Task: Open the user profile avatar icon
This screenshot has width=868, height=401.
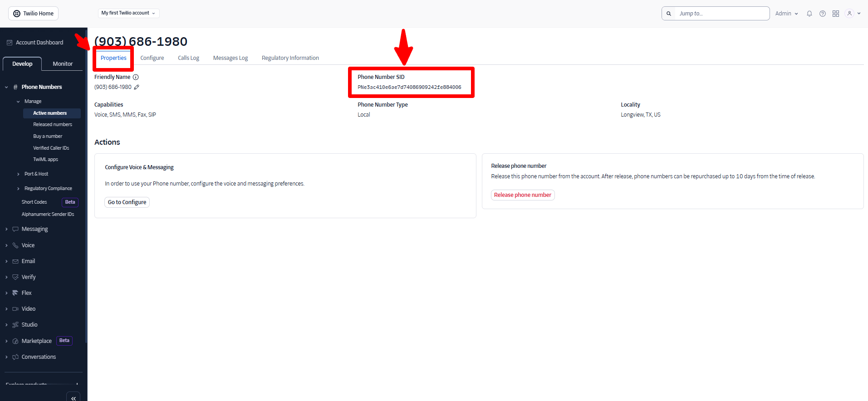Action: [849, 14]
